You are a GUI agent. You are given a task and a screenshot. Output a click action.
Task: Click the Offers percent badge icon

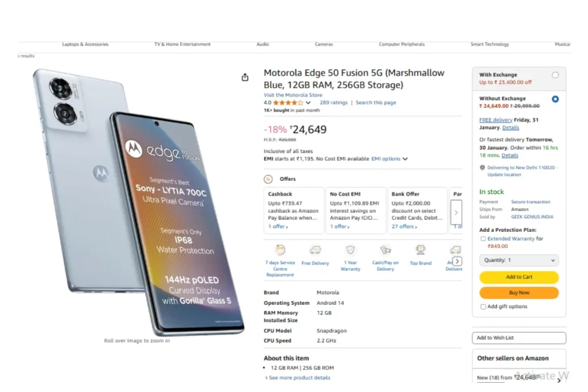(268, 179)
